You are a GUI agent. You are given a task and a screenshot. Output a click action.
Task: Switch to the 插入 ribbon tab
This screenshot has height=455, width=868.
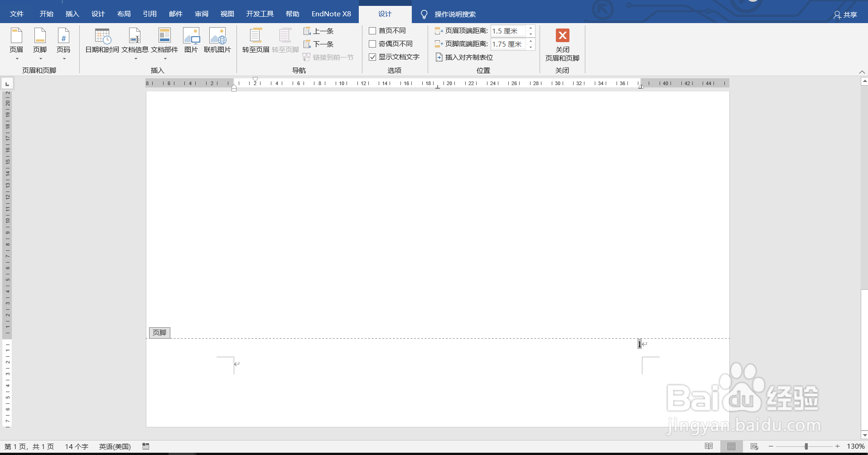tap(72, 14)
